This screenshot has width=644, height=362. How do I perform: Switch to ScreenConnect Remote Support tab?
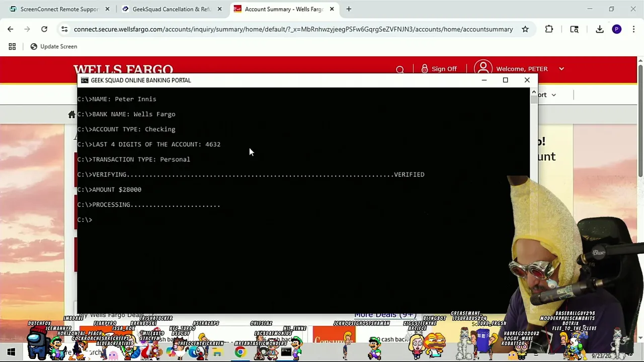[x=58, y=9]
